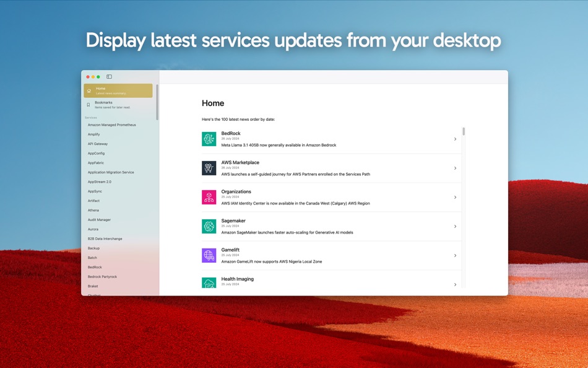Click the red close window button

pos(88,77)
